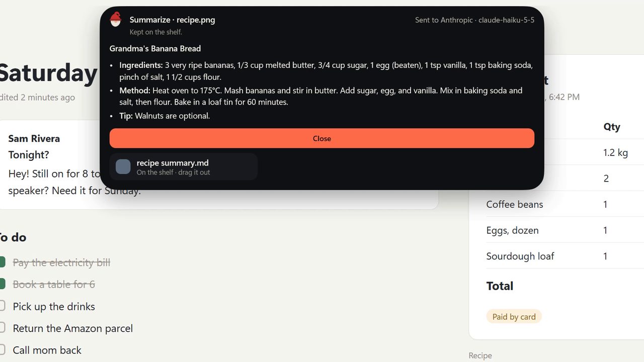644x362 pixels.
Task: Click the To do section heading
Action: [13, 237]
